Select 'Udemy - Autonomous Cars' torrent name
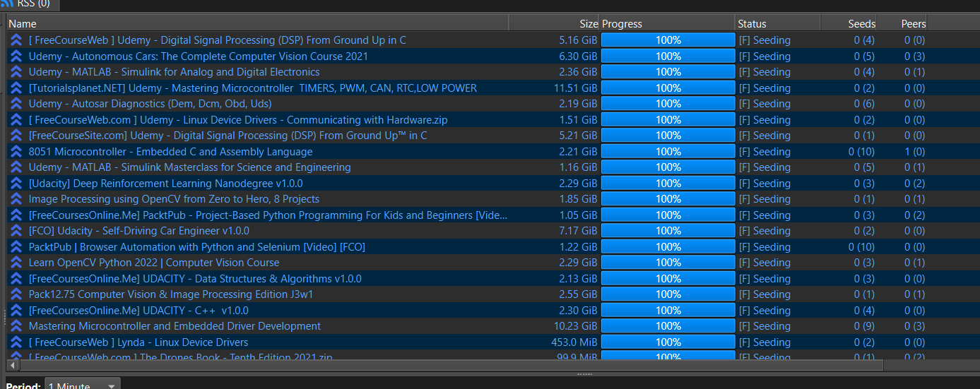Viewport: 980px width, 389px height. (199, 56)
